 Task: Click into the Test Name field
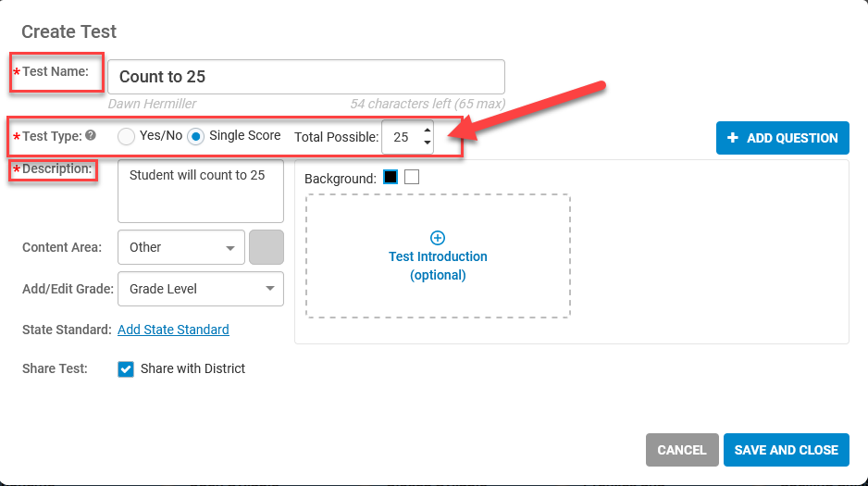306,77
